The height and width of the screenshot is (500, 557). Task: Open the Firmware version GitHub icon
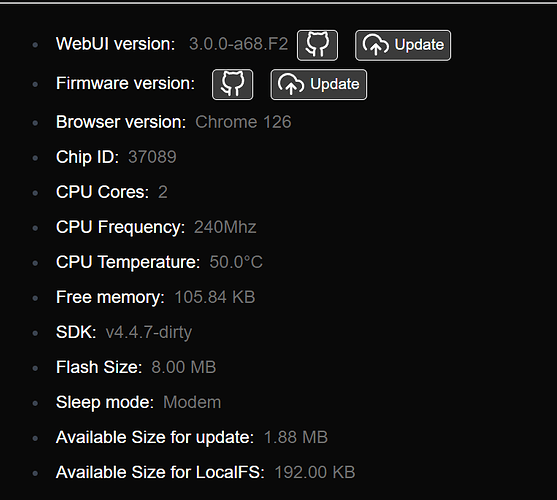233,85
